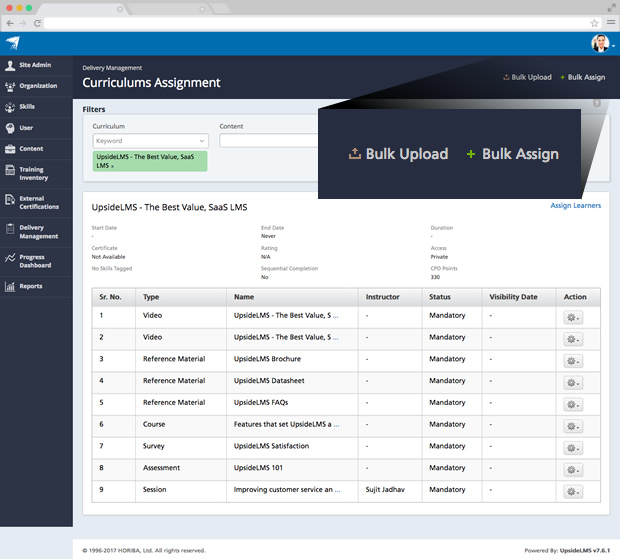Click the Training Inventory icon
The height and width of the screenshot is (559, 620).
click(10, 170)
